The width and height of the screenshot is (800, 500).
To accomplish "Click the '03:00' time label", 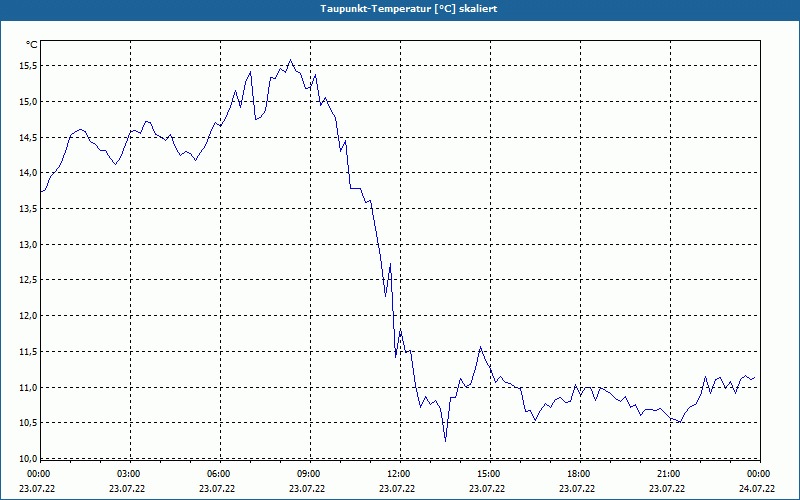I will pos(129,474).
